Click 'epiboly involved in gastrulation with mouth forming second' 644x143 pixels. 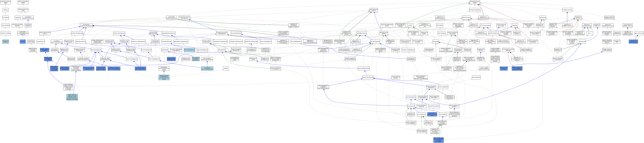(x=164, y=77)
